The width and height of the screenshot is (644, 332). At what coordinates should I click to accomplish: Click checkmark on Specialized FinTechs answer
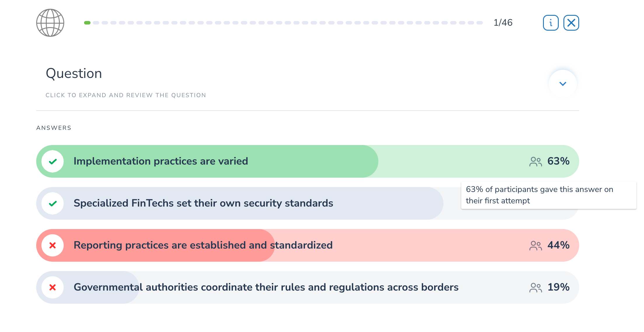pos(53,204)
